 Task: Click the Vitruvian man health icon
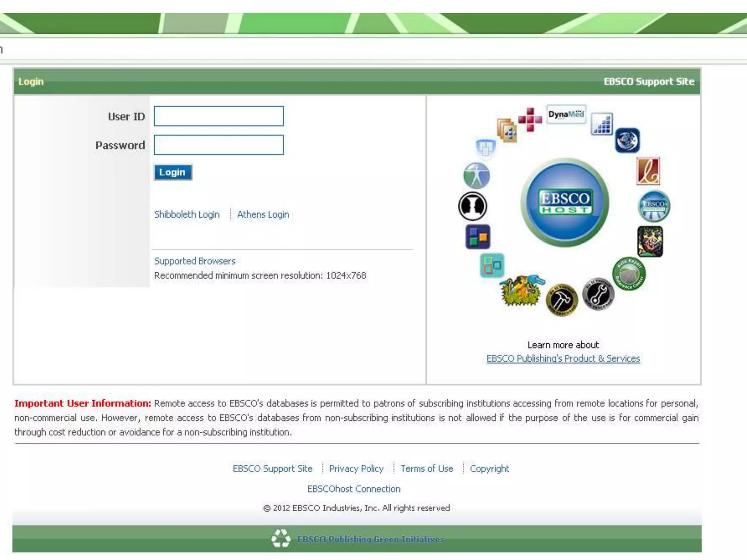pos(476,176)
